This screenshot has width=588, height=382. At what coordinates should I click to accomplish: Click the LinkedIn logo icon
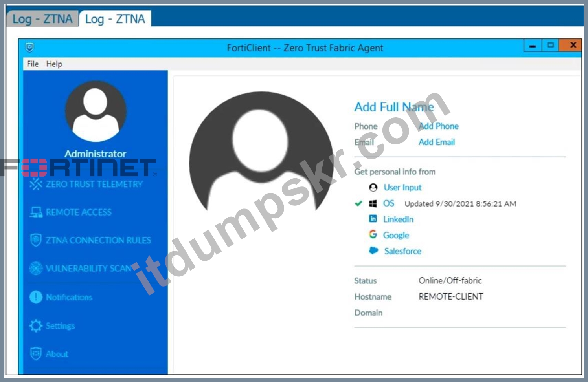[373, 219]
